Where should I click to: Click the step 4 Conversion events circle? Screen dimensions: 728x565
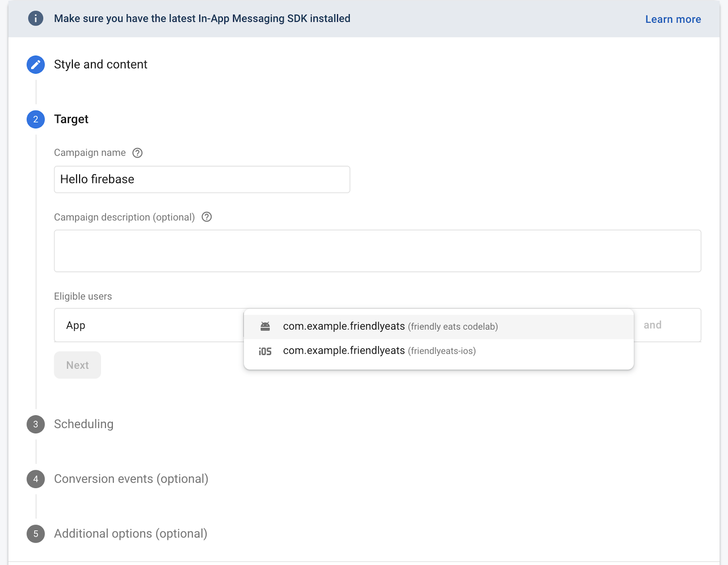pos(35,479)
